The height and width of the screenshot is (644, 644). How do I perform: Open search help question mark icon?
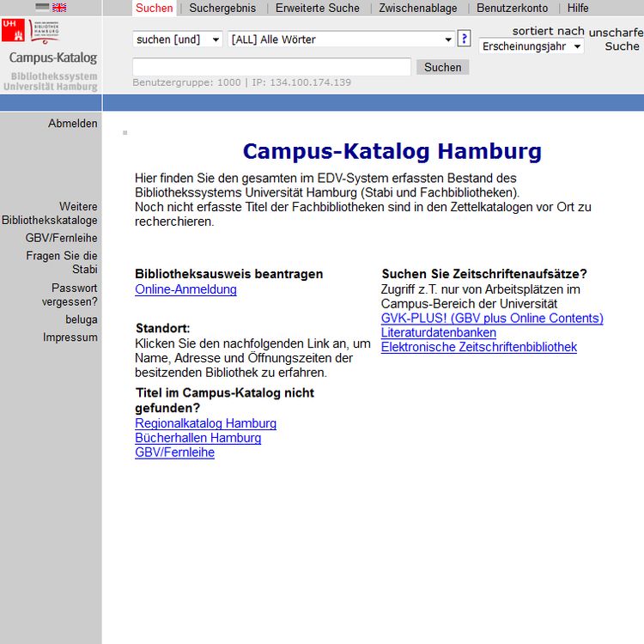click(464, 39)
